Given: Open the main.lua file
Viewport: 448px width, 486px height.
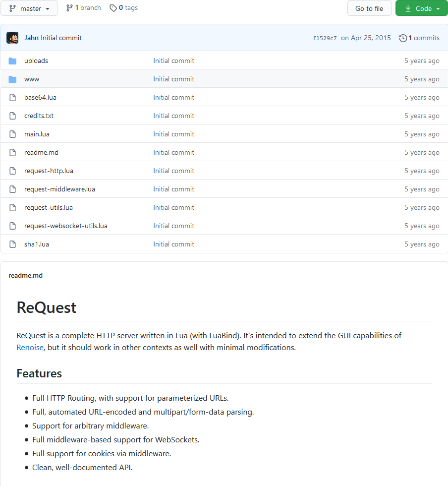Looking at the screenshot, I should [37, 134].
